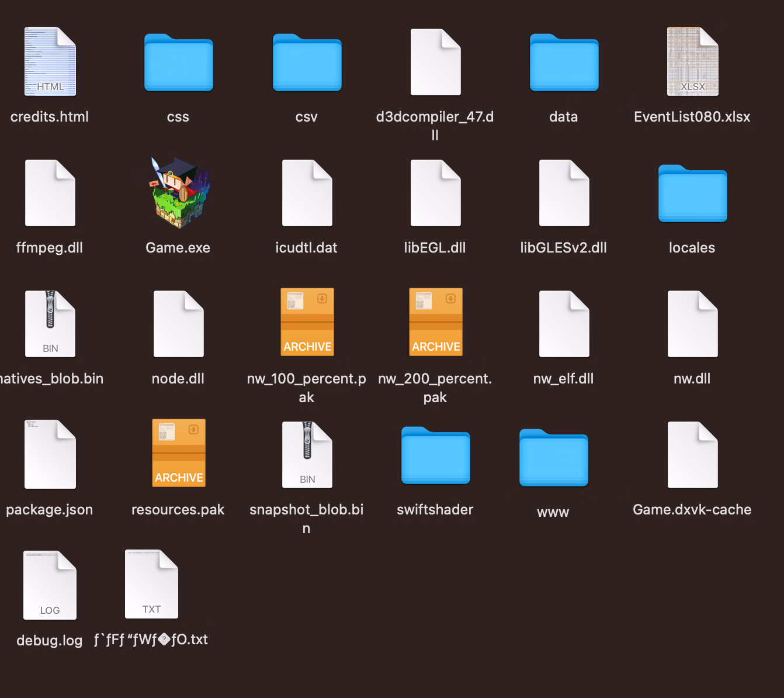
Task: Select the nw_100_percent.pak archive icon
Action: (307, 322)
